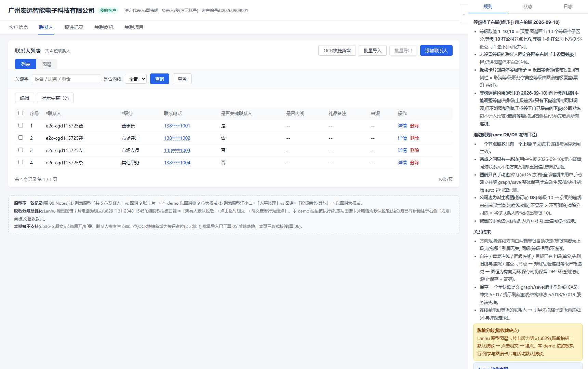This screenshot has height=369, width=588.
Task: Switch contact view to 图谱
Action: (47, 64)
